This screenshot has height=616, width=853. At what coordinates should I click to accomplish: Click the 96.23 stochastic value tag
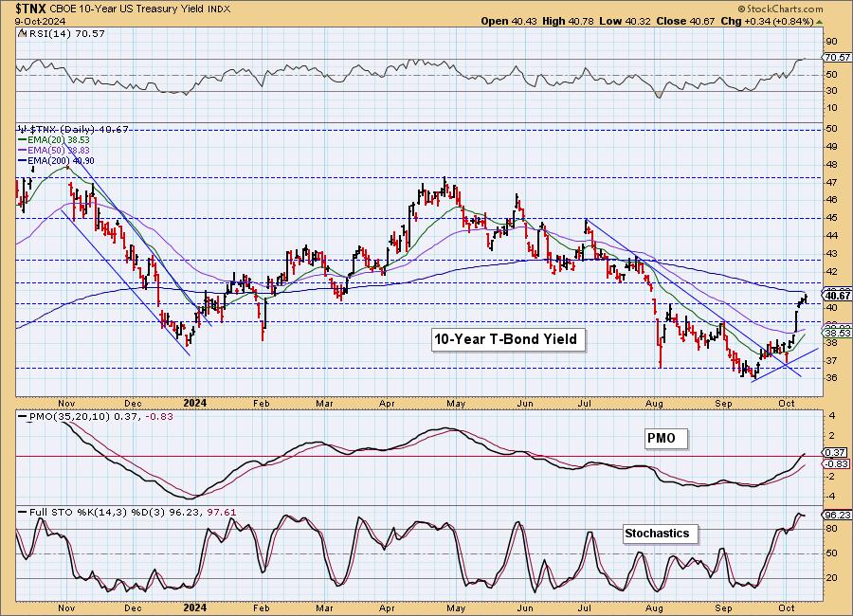click(x=837, y=515)
